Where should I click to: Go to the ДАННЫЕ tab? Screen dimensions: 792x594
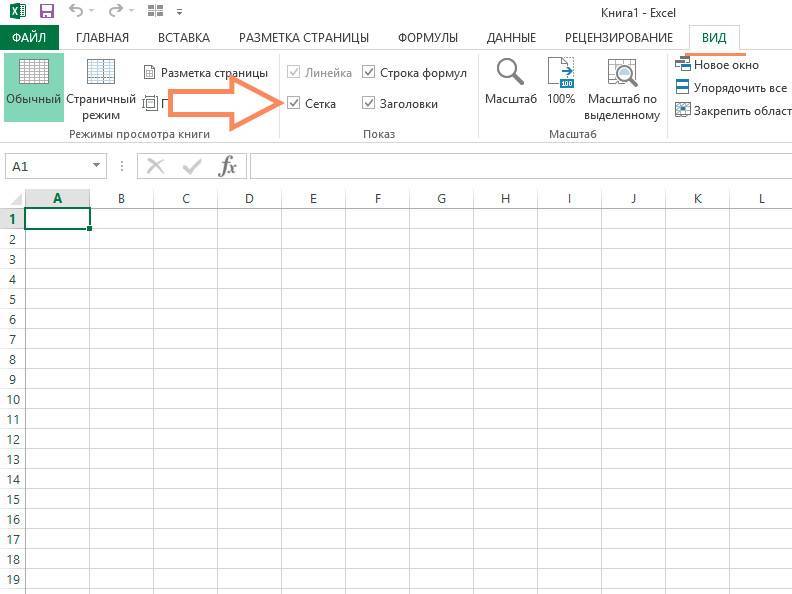tap(511, 38)
